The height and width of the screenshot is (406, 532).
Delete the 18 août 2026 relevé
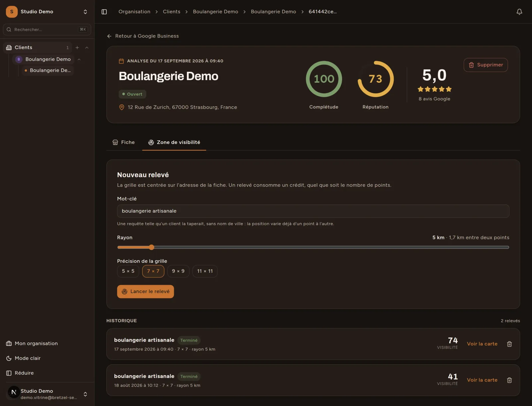509,380
